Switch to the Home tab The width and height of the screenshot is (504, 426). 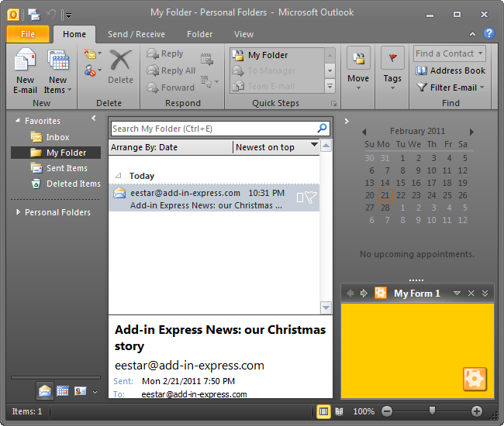point(74,34)
